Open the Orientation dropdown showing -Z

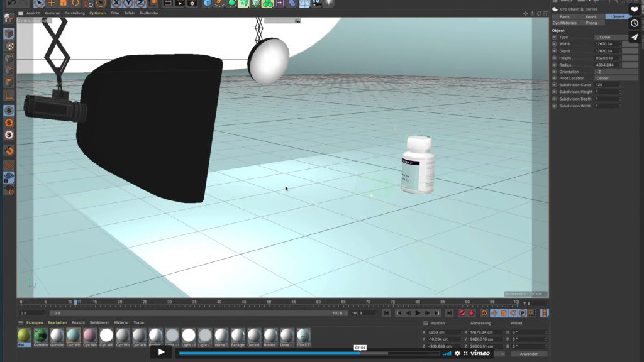click(x=616, y=72)
